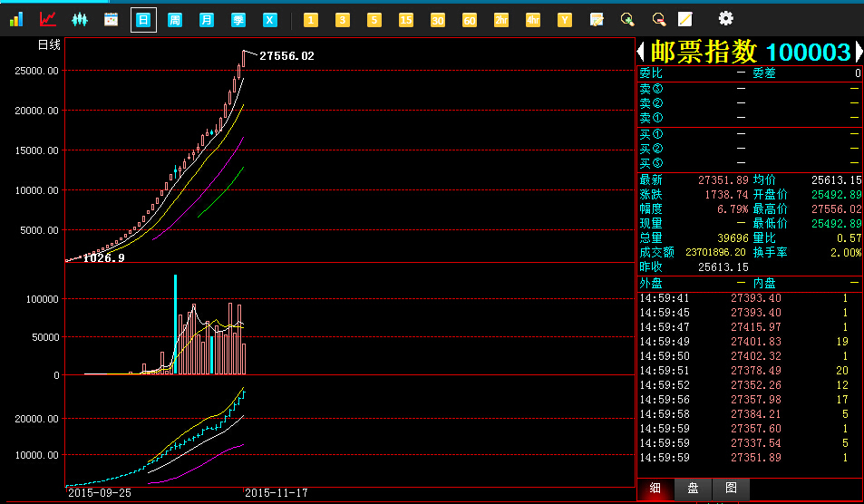Go to next stock with right arrow

coord(858,52)
